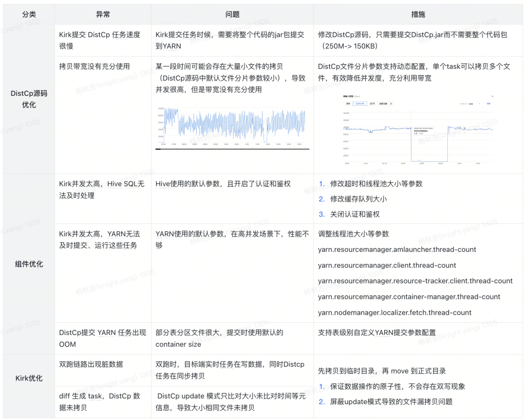Click the 问题 column header
This screenshot has width=528, height=420.
232,15
